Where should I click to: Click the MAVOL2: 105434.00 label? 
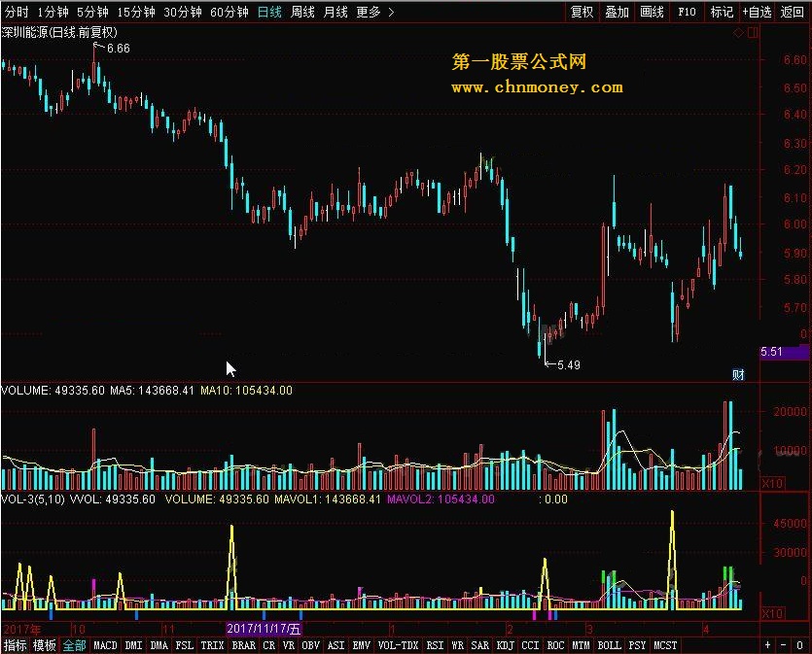[x=441, y=499]
